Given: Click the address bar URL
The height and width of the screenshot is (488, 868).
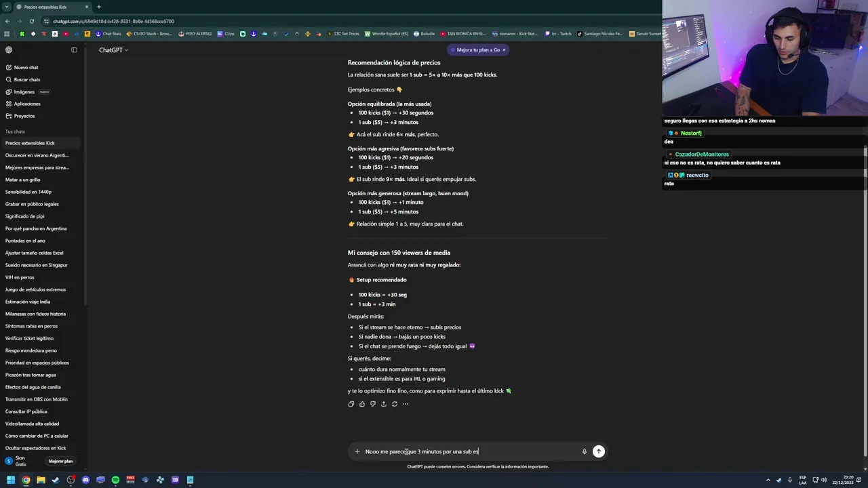Looking at the screenshot, I should [113, 21].
